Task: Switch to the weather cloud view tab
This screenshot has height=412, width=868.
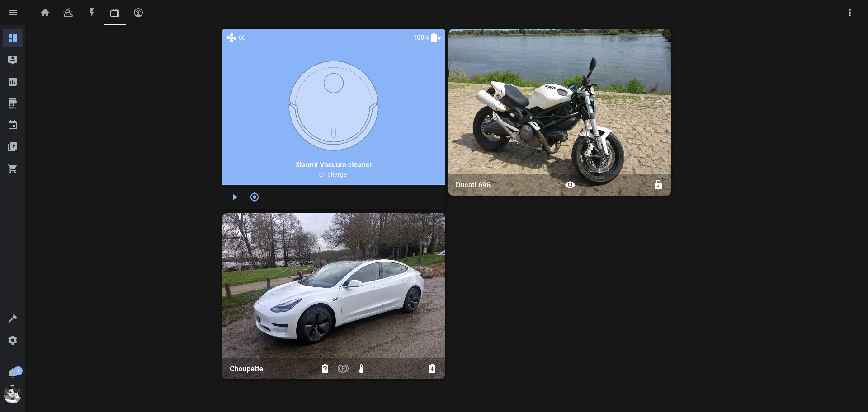Action: [x=68, y=13]
